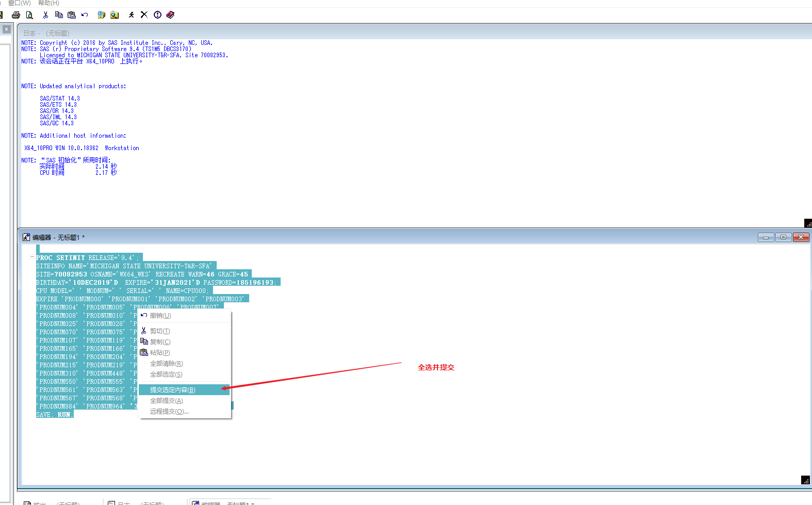Click the SAS/OR 14.3 log line
Viewport: 812px width, 505px height.
[x=57, y=111]
